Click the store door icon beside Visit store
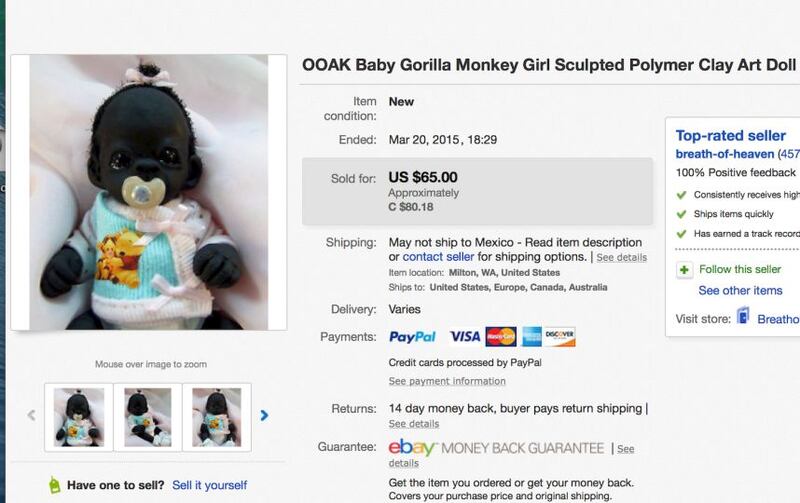The height and width of the screenshot is (503, 800). click(x=743, y=316)
